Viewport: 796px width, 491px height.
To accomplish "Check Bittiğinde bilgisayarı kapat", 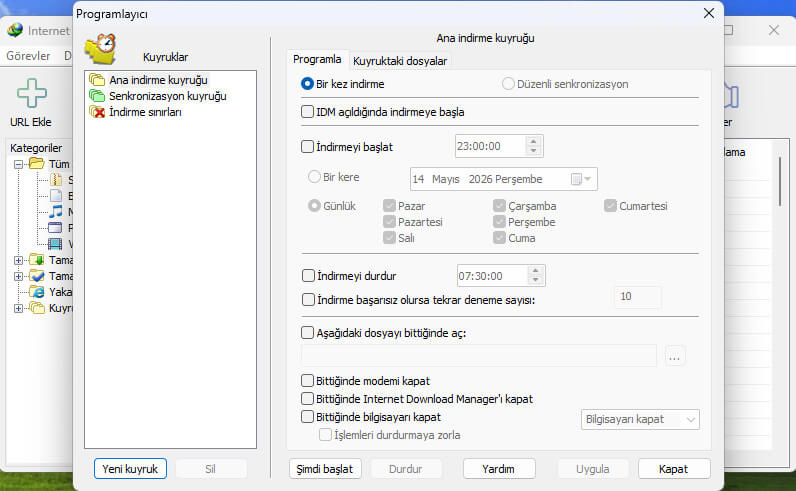I will coord(307,417).
